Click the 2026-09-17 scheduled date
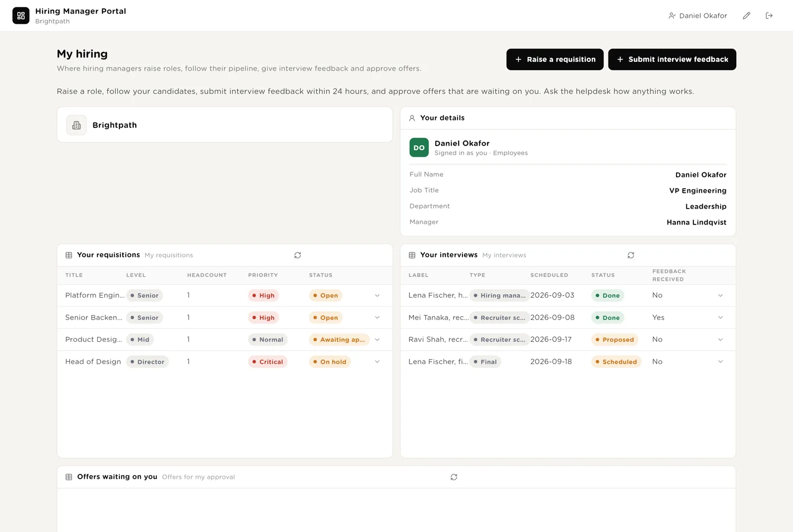The image size is (793, 532). pyautogui.click(x=551, y=339)
